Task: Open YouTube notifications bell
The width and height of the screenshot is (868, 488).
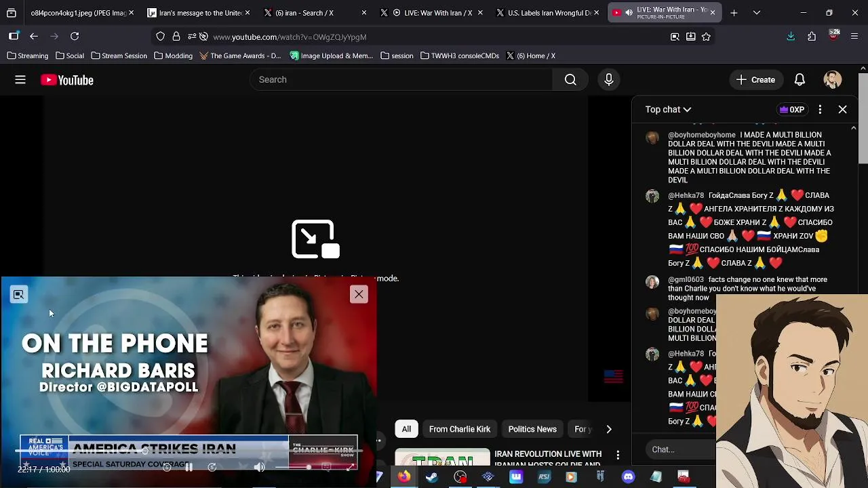Action: [x=800, y=80]
